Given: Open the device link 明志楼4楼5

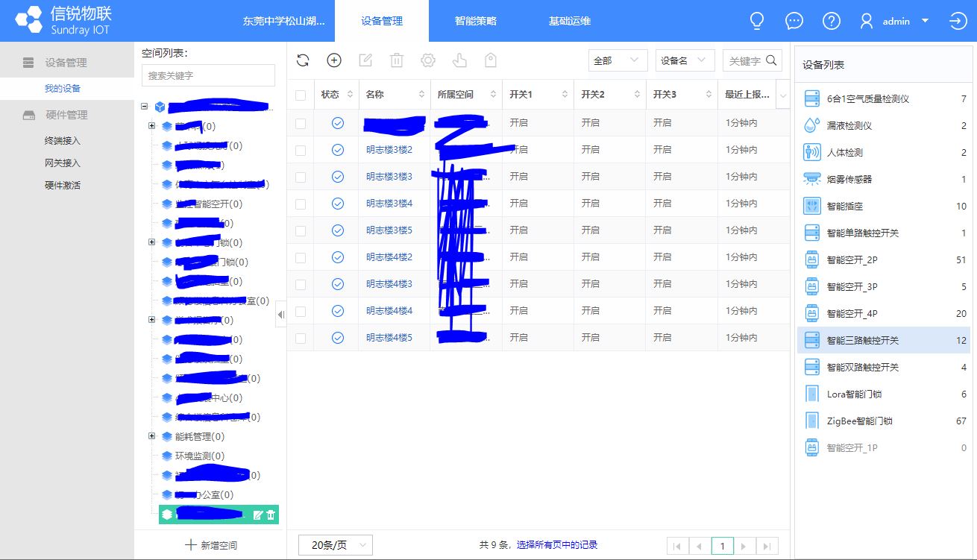Looking at the screenshot, I should pyautogui.click(x=389, y=338).
